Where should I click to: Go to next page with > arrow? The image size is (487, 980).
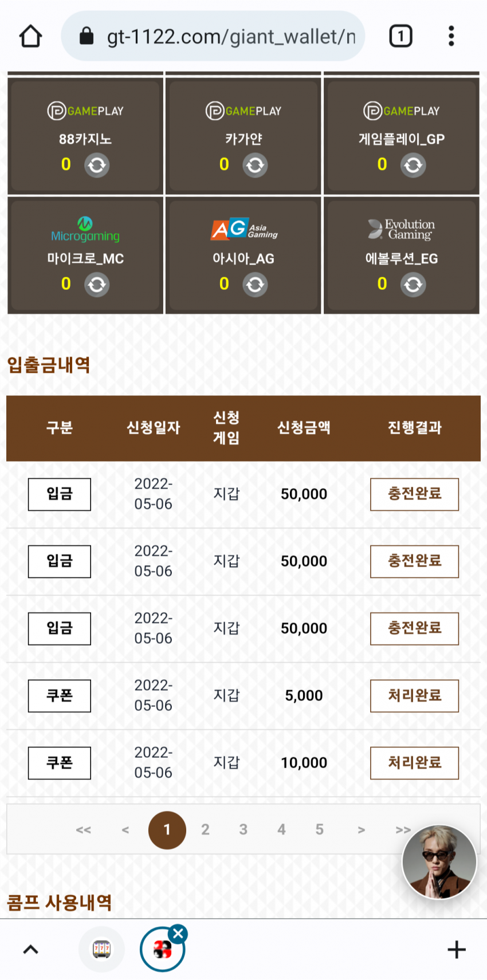point(361,829)
